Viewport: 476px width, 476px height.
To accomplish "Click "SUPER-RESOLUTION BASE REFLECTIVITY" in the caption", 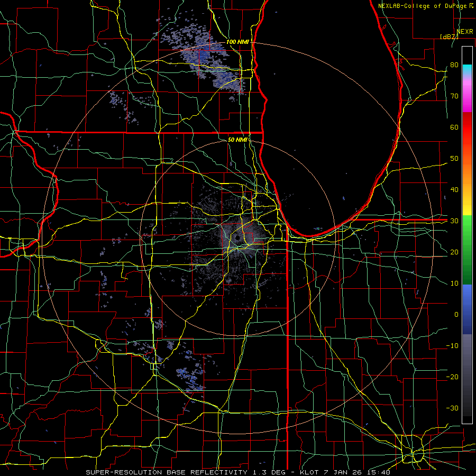I will pyautogui.click(x=167, y=472).
